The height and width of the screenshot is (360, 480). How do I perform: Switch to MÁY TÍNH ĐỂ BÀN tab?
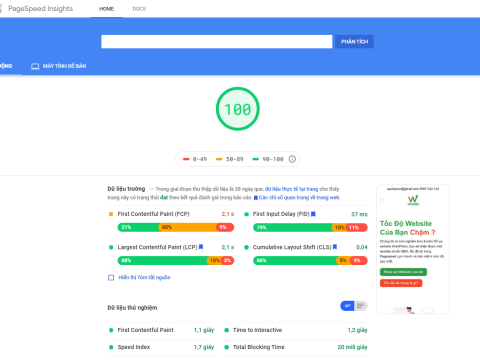click(59, 66)
